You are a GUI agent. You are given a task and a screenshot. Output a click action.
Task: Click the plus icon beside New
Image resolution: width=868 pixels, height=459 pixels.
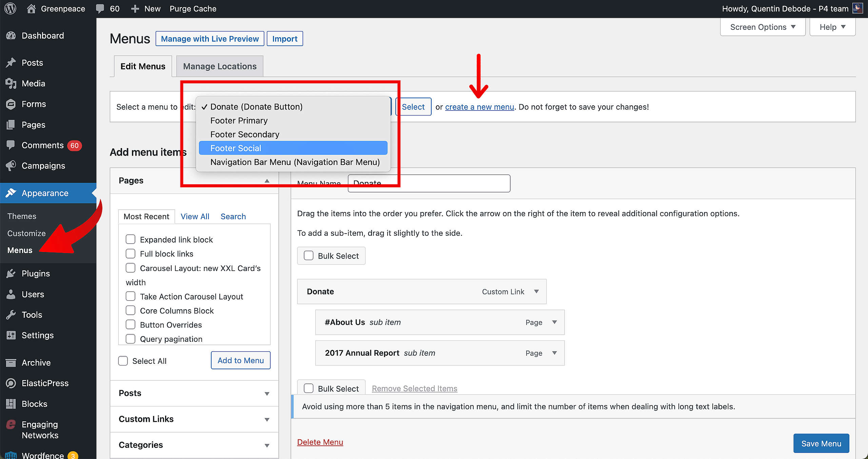(135, 9)
